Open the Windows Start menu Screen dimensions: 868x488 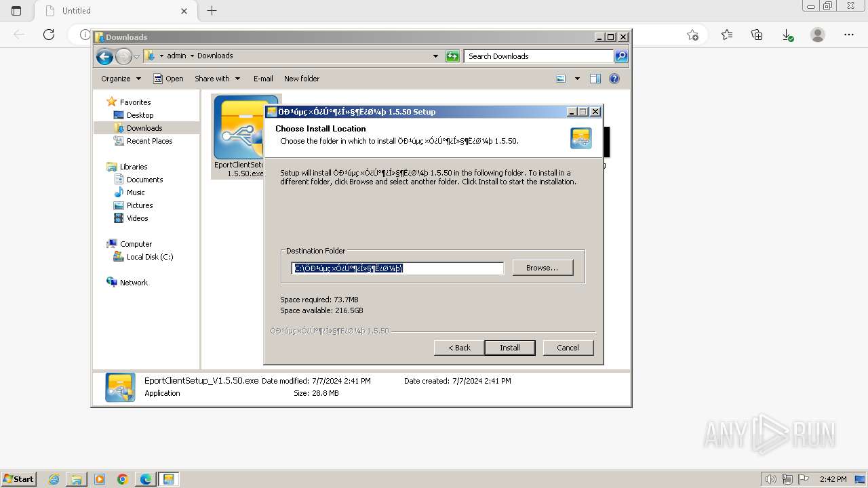coord(18,479)
